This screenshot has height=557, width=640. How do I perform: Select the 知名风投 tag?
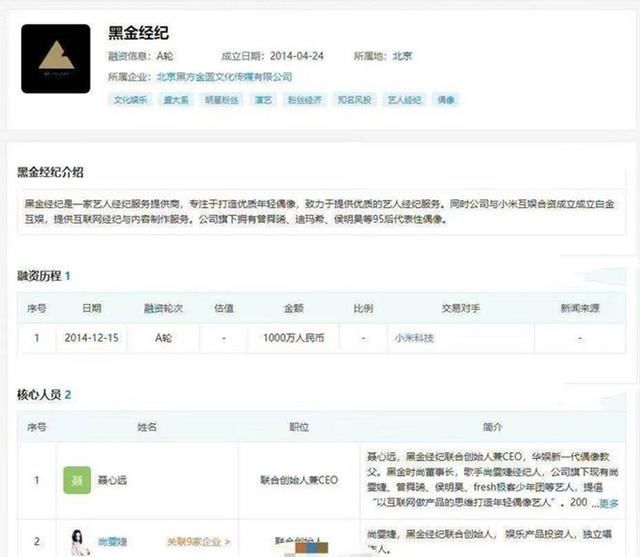tap(354, 100)
